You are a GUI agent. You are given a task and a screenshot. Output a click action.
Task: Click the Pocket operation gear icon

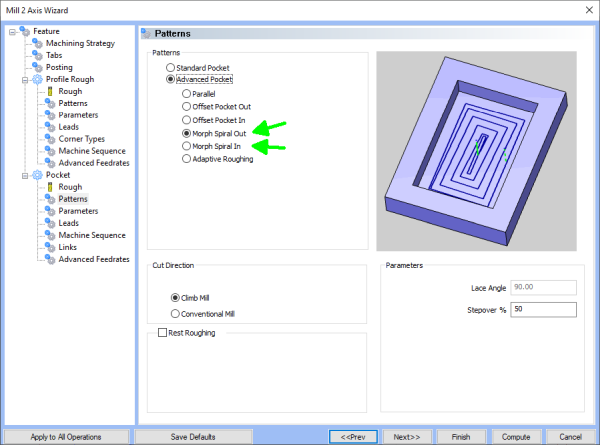38,175
